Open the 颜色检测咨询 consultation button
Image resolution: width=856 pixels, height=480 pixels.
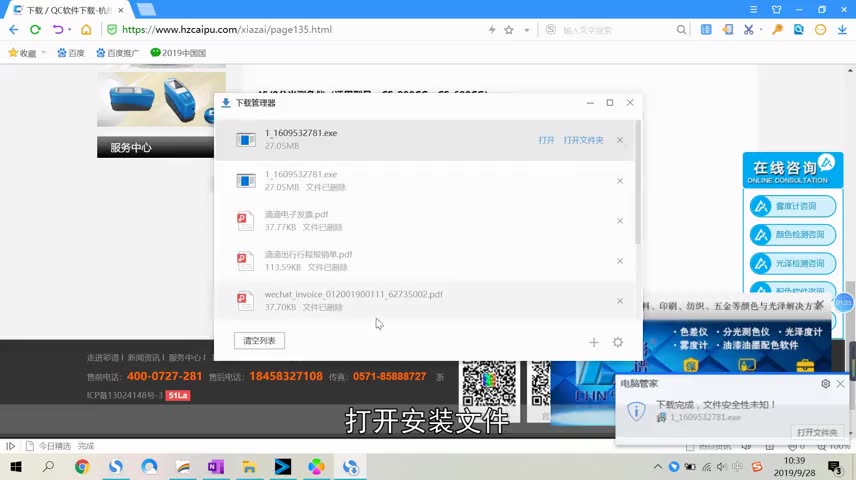tap(793, 235)
